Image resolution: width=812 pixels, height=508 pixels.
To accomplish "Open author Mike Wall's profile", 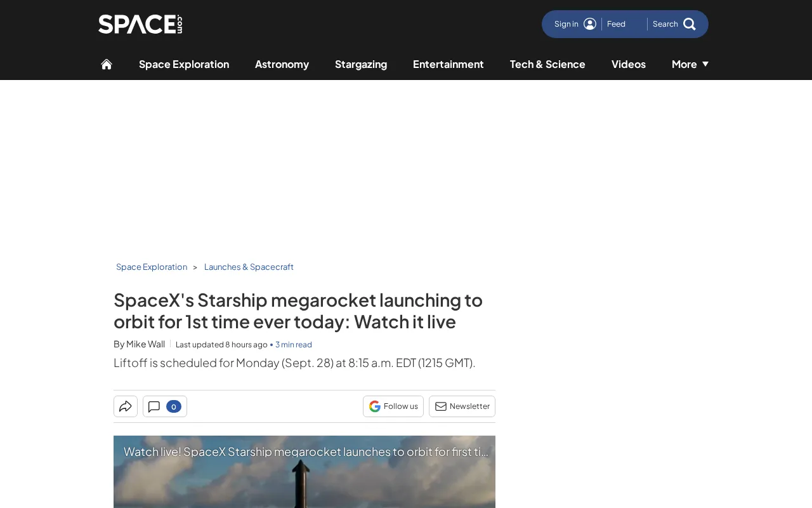I will (145, 344).
